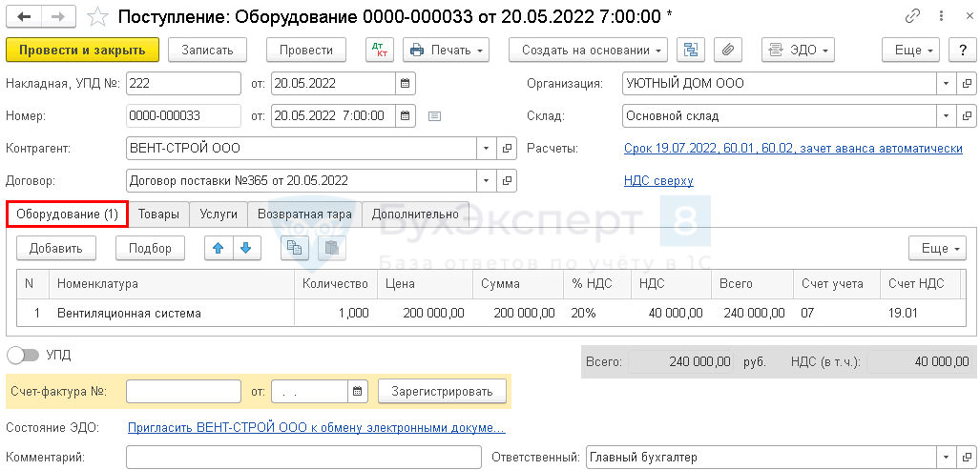The width and height of the screenshot is (980, 470).
Task: Show Дт/Кт accounting entries
Action: pyautogui.click(x=379, y=50)
